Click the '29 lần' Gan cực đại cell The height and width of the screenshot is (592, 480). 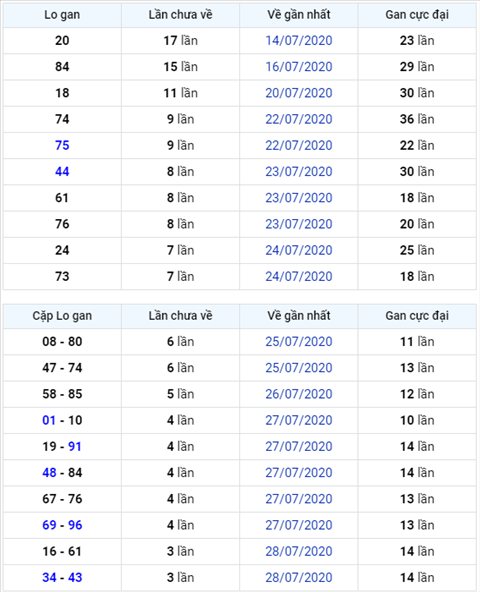point(417,66)
